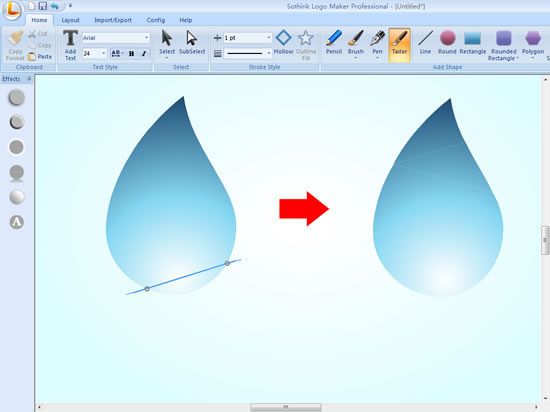Viewport: 550px width, 412px height.
Task: Toggle the Outline Fill star option
Action: click(306, 45)
